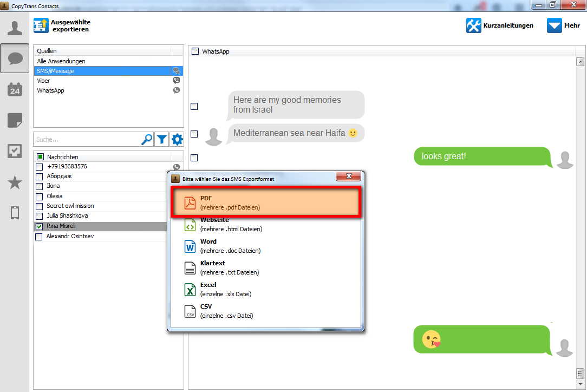
Task: Open the search settings gear icon
Action: (177, 139)
